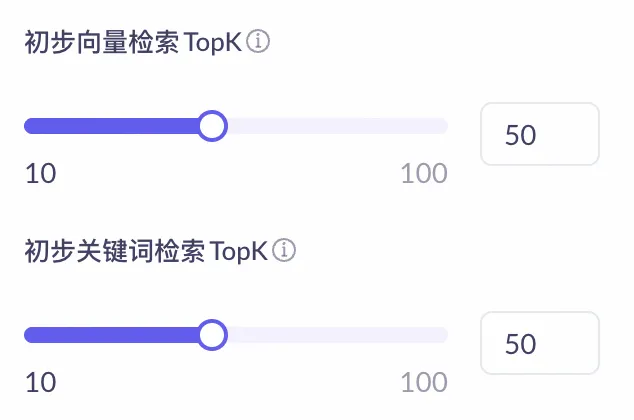Focus the 初步关键词检索 TopK value field showing 50

point(540,343)
